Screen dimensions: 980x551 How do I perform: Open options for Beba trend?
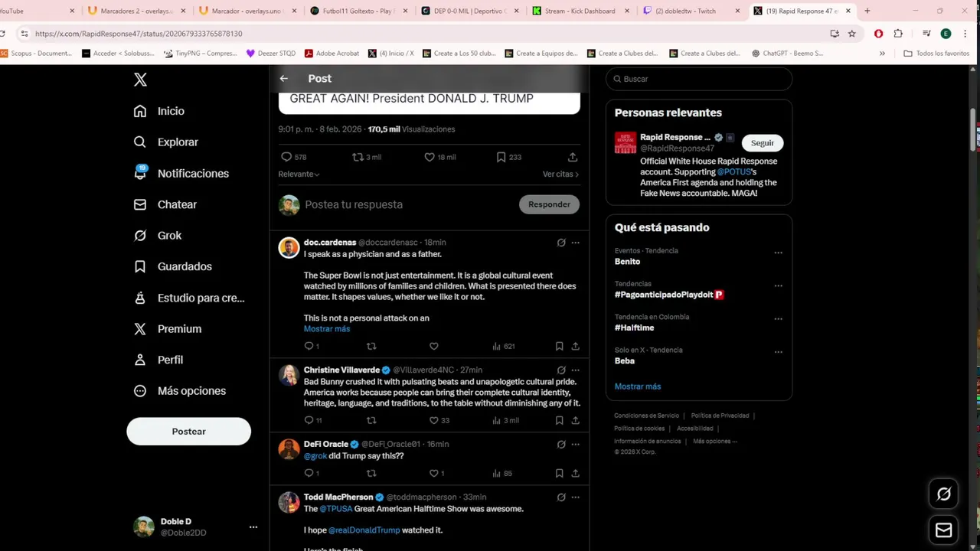[x=778, y=352]
